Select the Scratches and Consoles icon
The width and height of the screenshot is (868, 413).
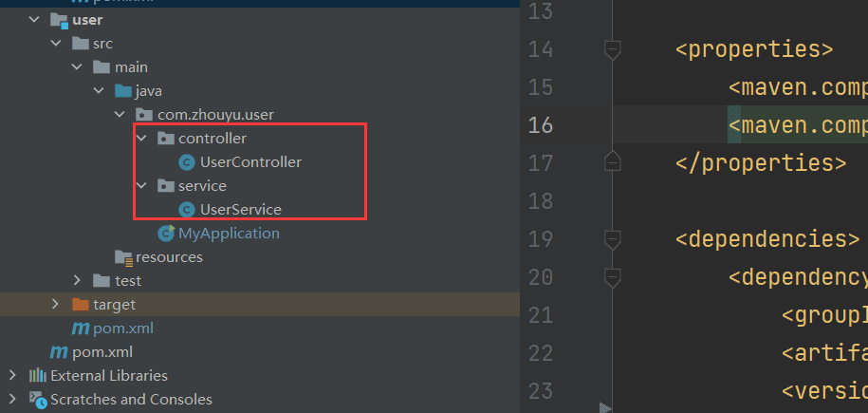38,399
